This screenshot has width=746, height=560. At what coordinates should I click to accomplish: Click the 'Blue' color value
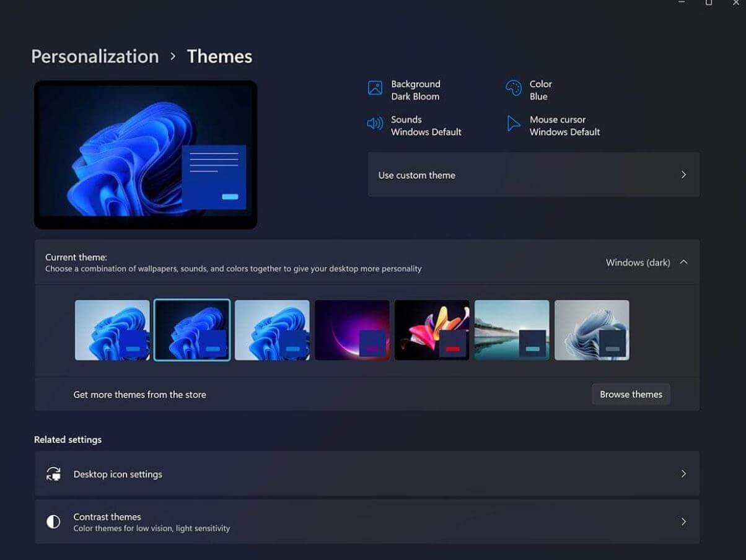538,97
